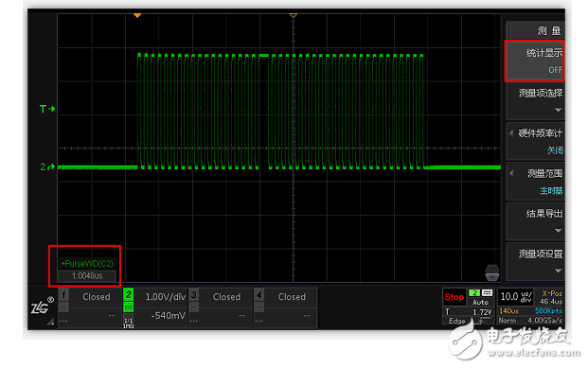Screen dimensions: 588x368
Task: Toggle 统计显示 OFF setting
Action: 534,61
